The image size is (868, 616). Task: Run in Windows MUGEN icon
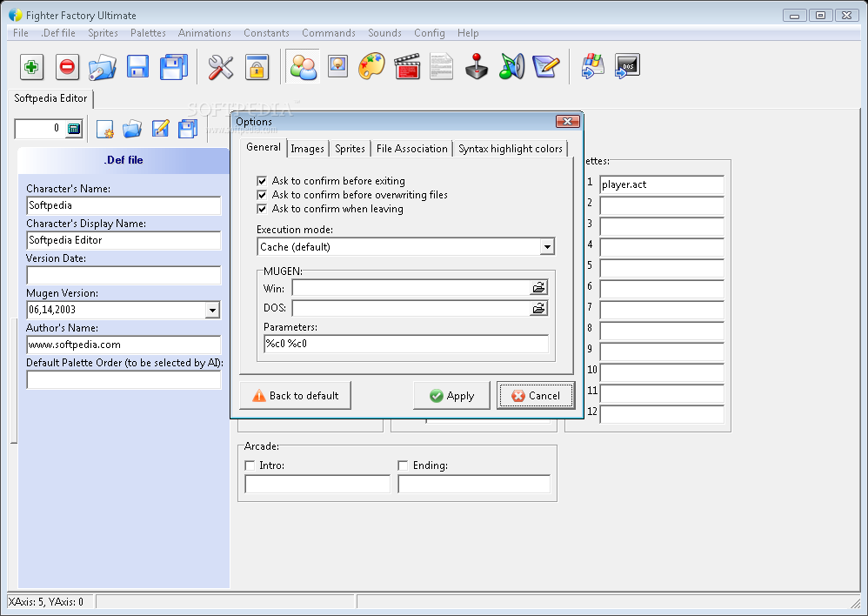point(593,67)
